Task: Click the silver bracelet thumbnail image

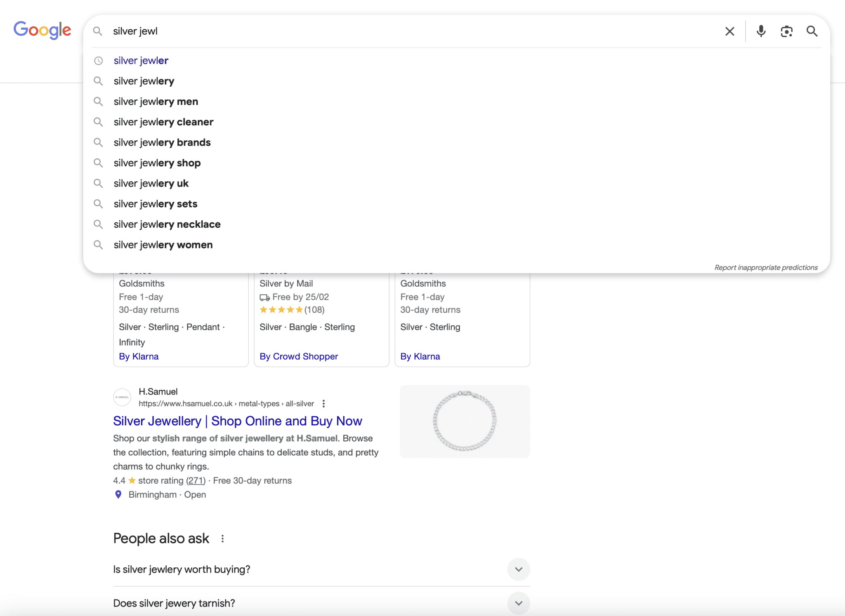Action: 464,421
